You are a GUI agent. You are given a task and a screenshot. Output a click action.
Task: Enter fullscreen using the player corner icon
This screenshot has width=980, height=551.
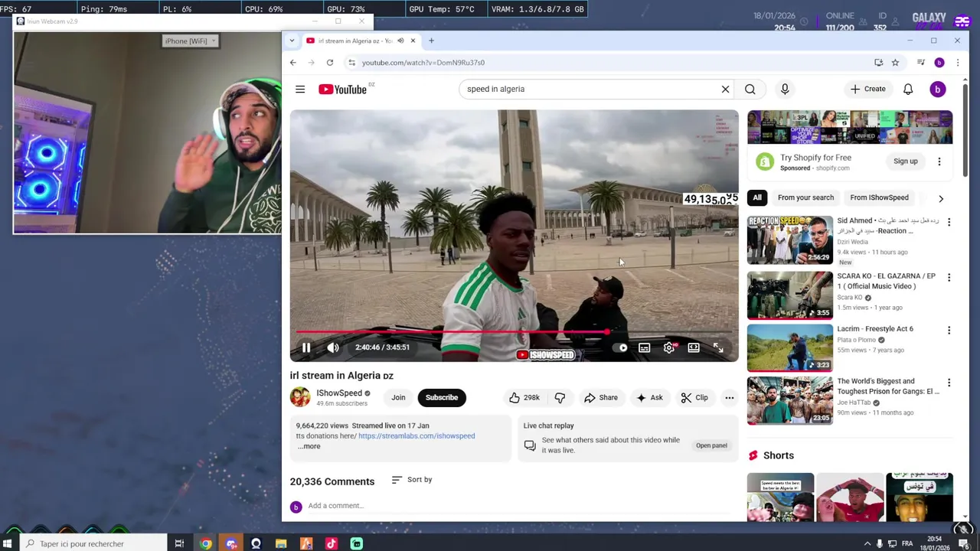coord(718,348)
